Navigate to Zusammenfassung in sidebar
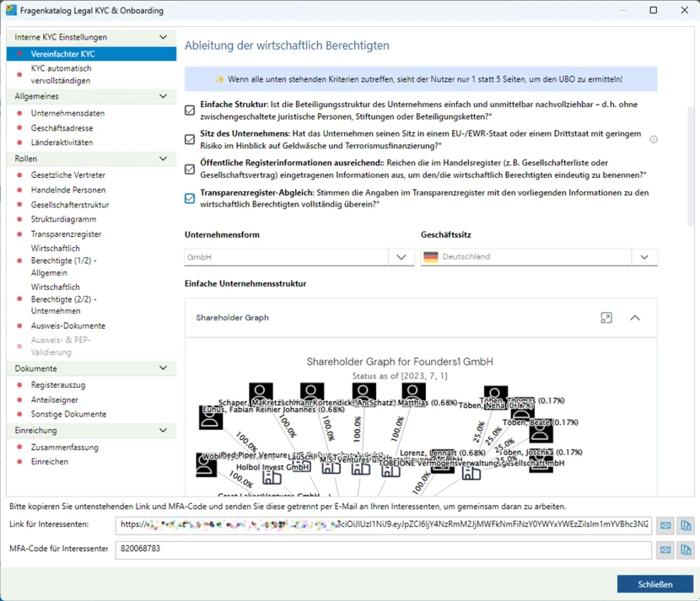The height and width of the screenshot is (601, 700). pyautogui.click(x=65, y=448)
